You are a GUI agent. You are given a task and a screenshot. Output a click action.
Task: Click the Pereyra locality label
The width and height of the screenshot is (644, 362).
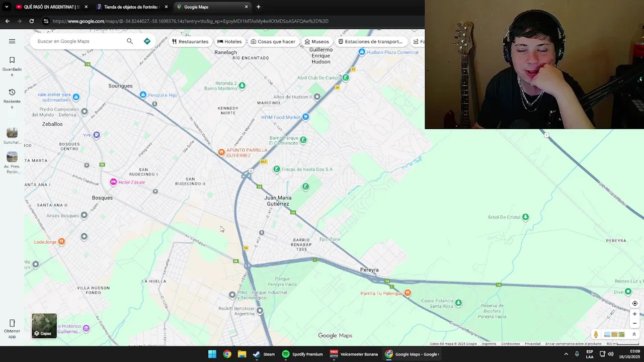369,270
